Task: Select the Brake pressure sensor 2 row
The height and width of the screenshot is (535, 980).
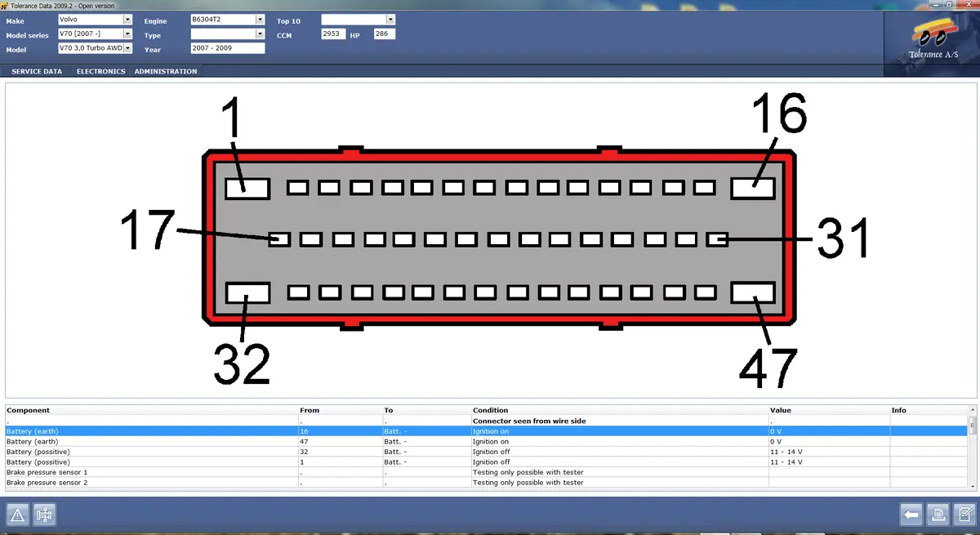Action: coord(486,483)
